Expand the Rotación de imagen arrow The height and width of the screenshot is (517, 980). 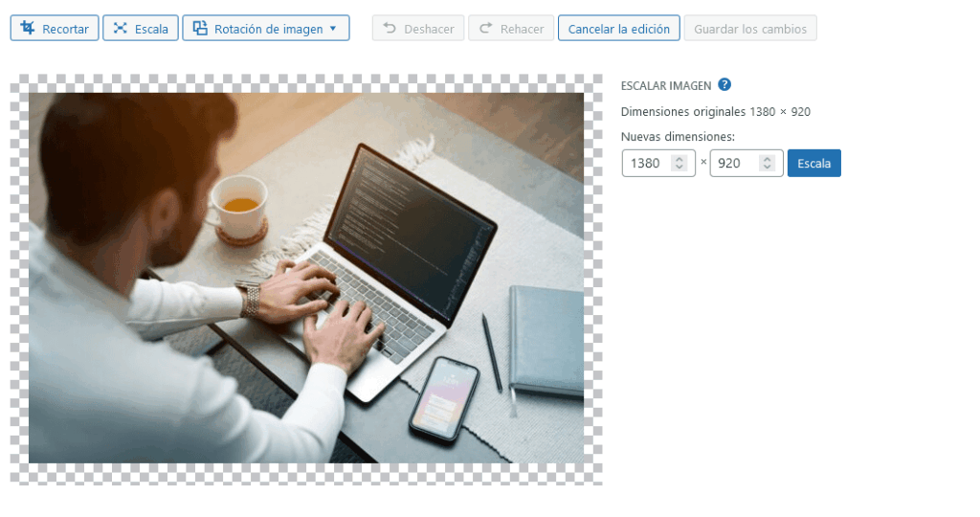[x=332, y=28]
